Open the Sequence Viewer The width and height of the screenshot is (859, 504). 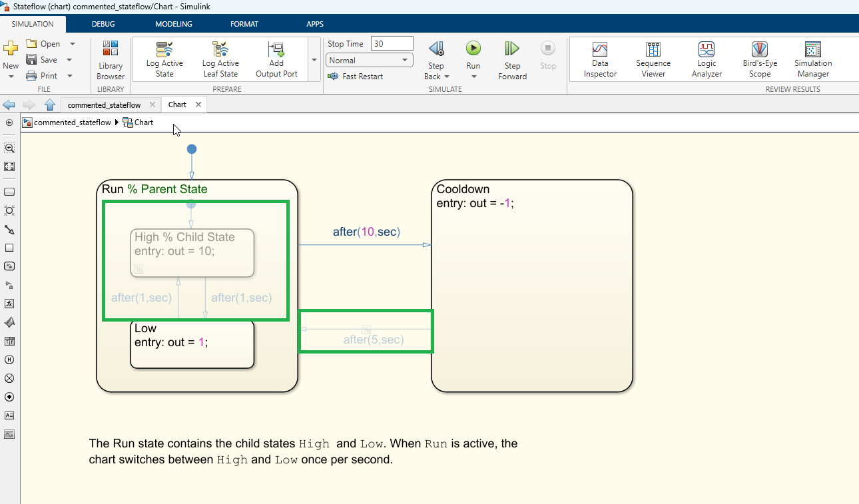(x=653, y=60)
